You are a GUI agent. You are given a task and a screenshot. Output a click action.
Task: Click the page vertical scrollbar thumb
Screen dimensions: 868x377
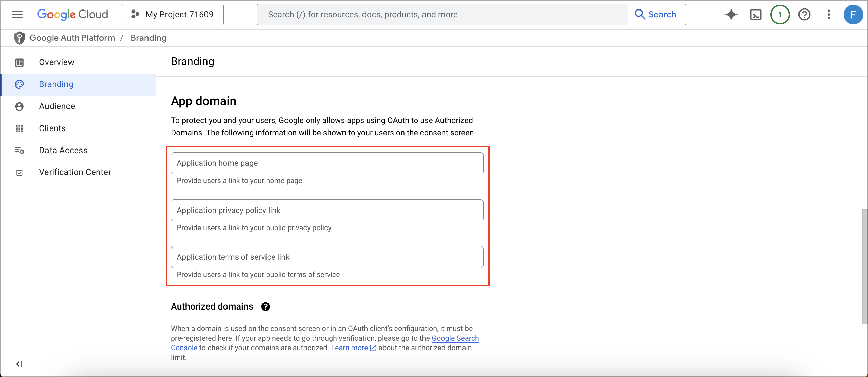tap(865, 267)
